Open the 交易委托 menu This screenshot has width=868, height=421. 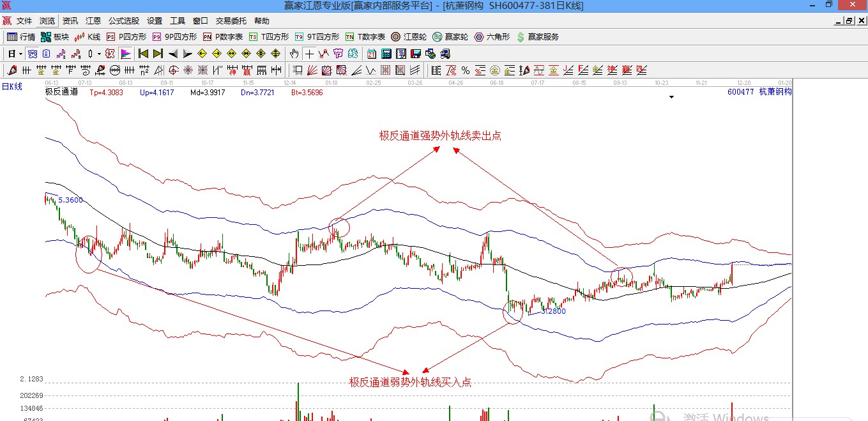pyautogui.click(x=231, y=21)
